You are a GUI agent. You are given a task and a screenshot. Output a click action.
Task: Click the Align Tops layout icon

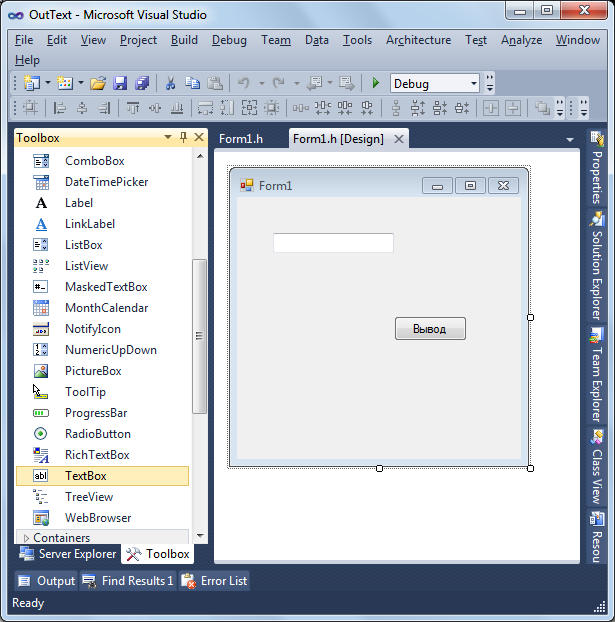click(133, 108)
